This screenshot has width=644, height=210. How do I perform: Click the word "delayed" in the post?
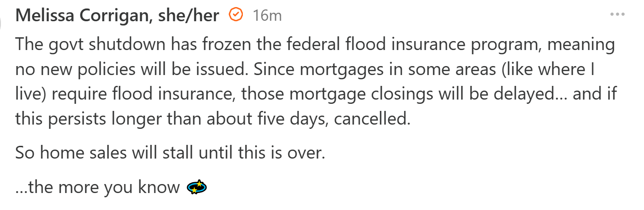point(531,94)
